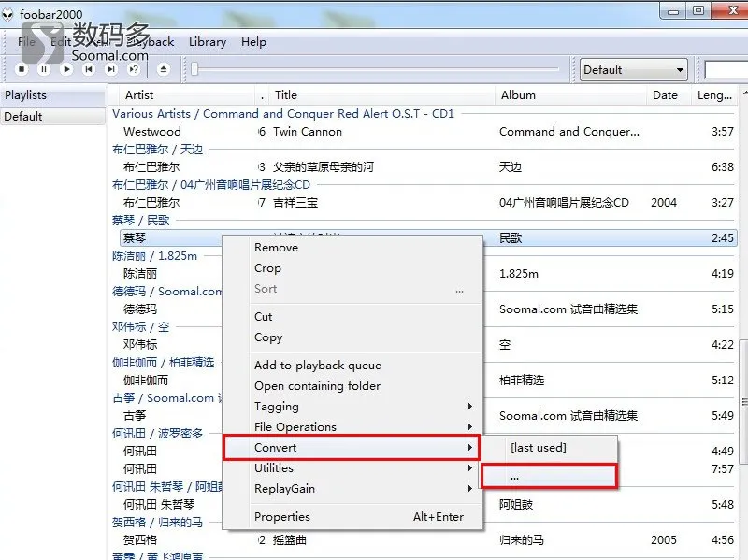Click the 何训田 / 波罗密多 group header

(x=157, y=433)
